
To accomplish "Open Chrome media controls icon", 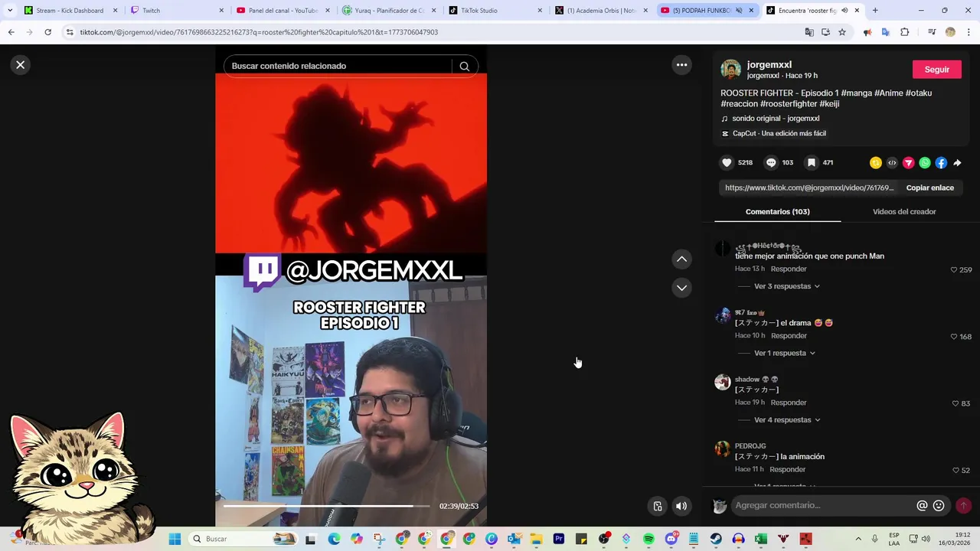I will click(931, 32).
